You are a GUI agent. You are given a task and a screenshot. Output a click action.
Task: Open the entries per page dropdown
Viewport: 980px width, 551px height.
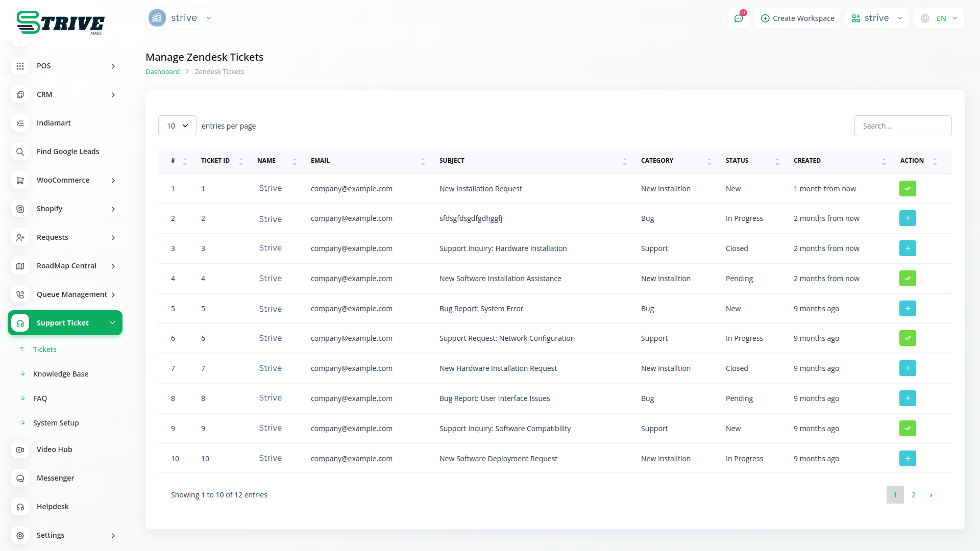click(177, 126)
